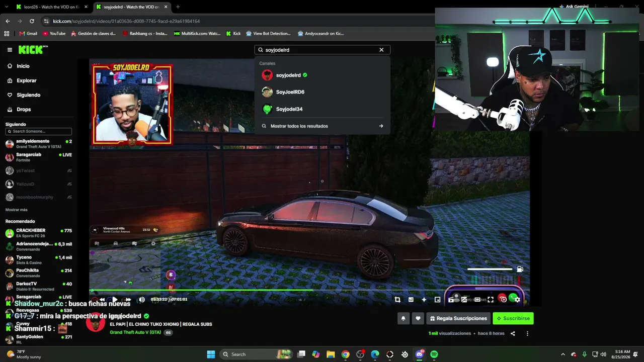Open MultiKick.com bookmark

(x=197, y=34)
